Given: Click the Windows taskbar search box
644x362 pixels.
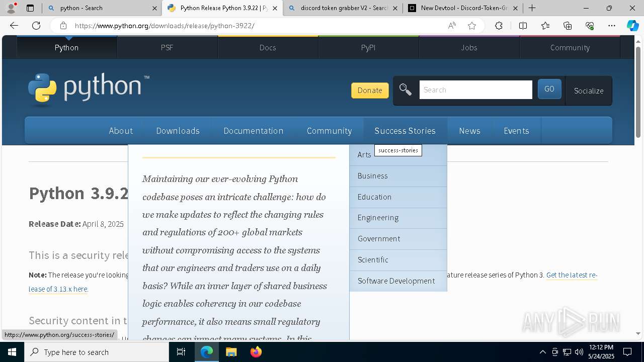Looking at the screenshot, I should (x=97, y=352).
